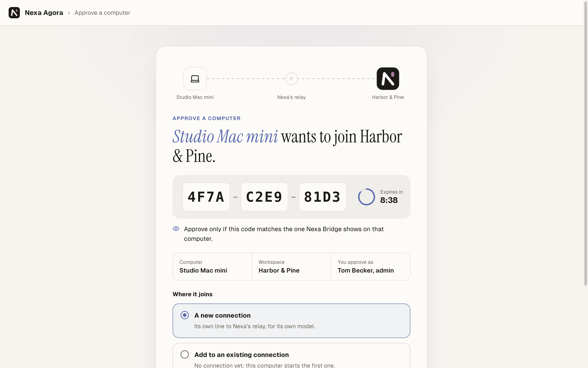Click 'Its own line to Nexa's relay' description
The height and width of the screenshot is (368, 588).
click(x=255, y=326)
